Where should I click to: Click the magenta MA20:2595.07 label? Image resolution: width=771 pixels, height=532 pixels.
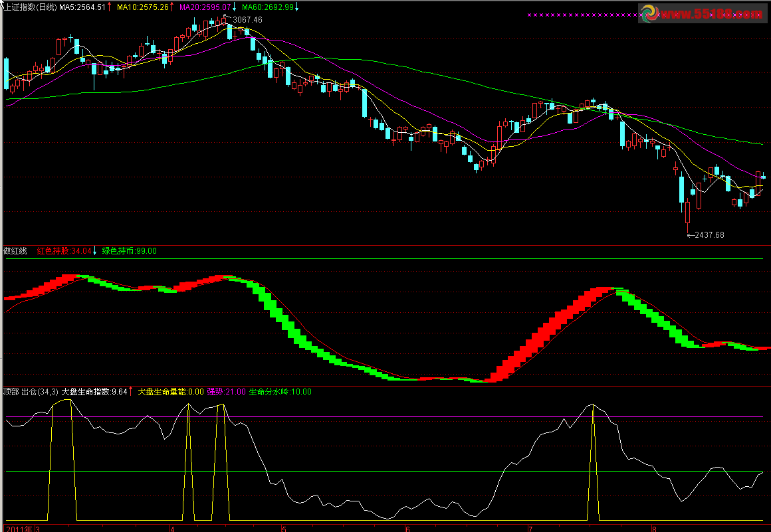205,7
